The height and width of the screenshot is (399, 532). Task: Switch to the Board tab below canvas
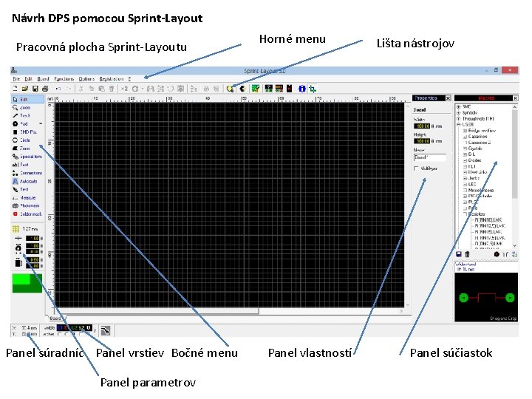pyautogui.click(x=55, y=318)
